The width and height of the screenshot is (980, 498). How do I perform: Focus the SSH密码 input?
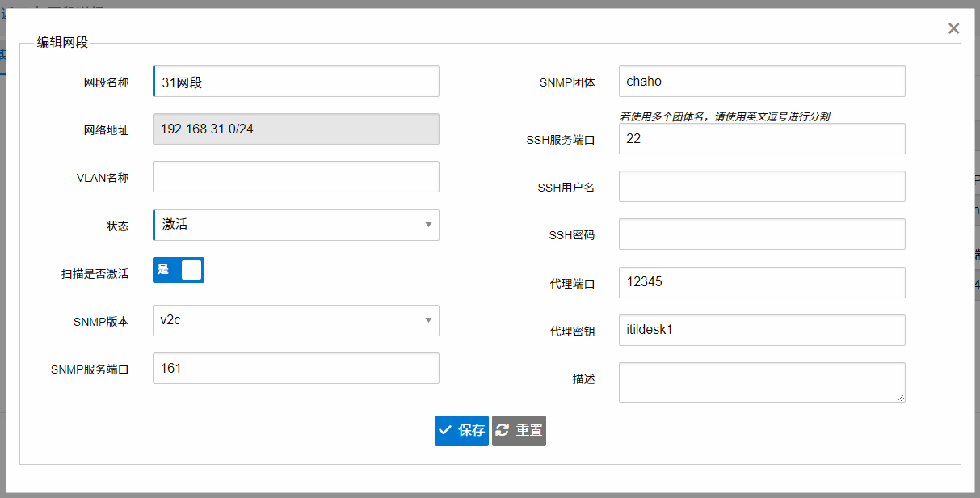[x=762, y=234]
